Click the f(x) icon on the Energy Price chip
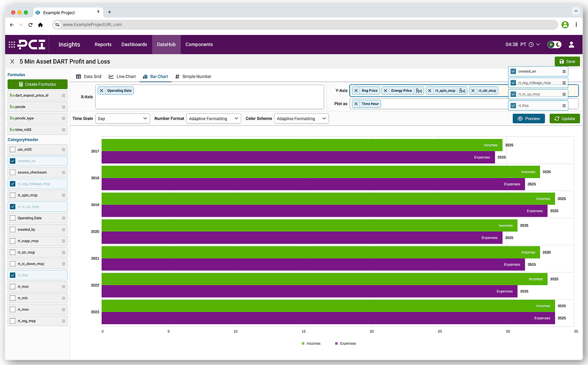 [419, 90]
